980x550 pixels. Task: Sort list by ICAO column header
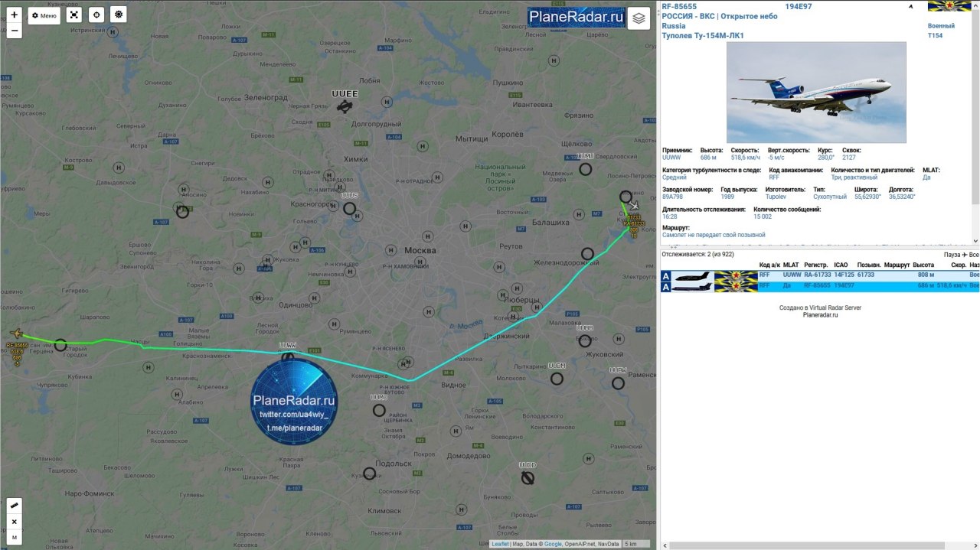coord(841,265)
